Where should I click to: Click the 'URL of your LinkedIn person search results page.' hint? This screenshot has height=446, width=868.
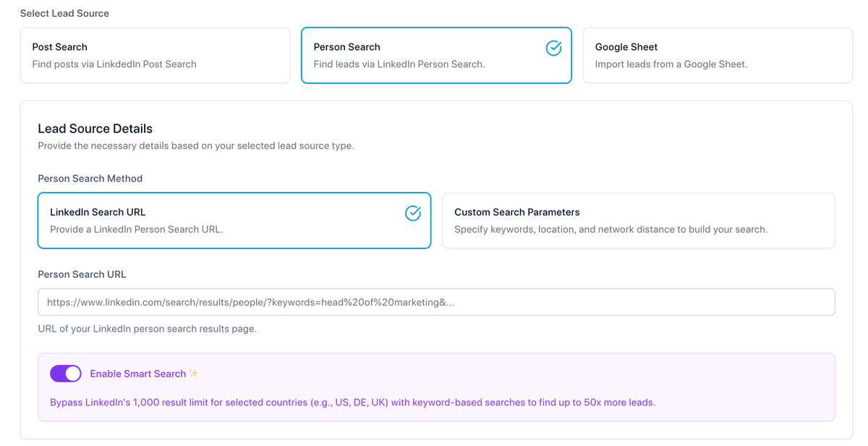147,329
